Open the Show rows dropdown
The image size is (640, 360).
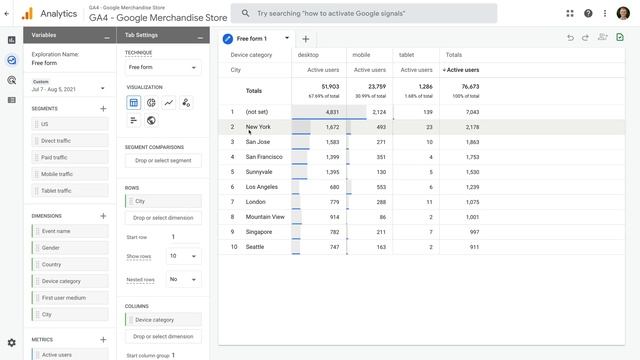(183, 256)
